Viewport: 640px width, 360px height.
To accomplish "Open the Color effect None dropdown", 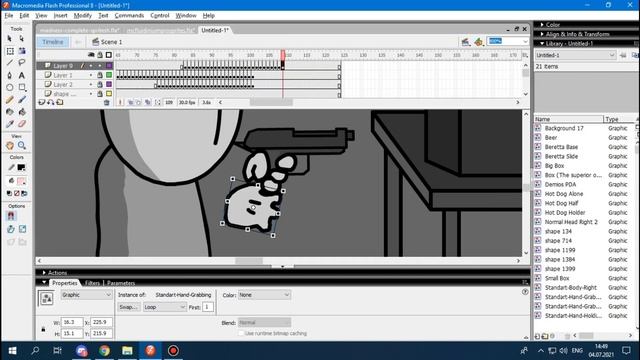I will pyautogui.click(x=264, y=295).
